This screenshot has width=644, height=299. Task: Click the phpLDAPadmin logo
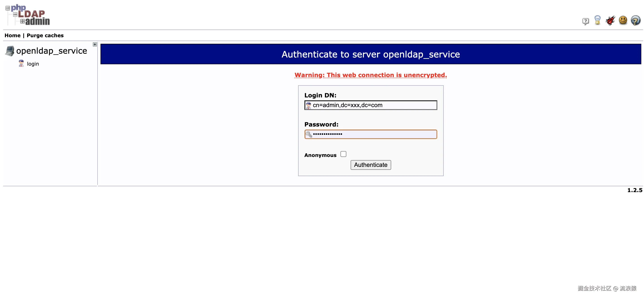(x=27, y=15)
